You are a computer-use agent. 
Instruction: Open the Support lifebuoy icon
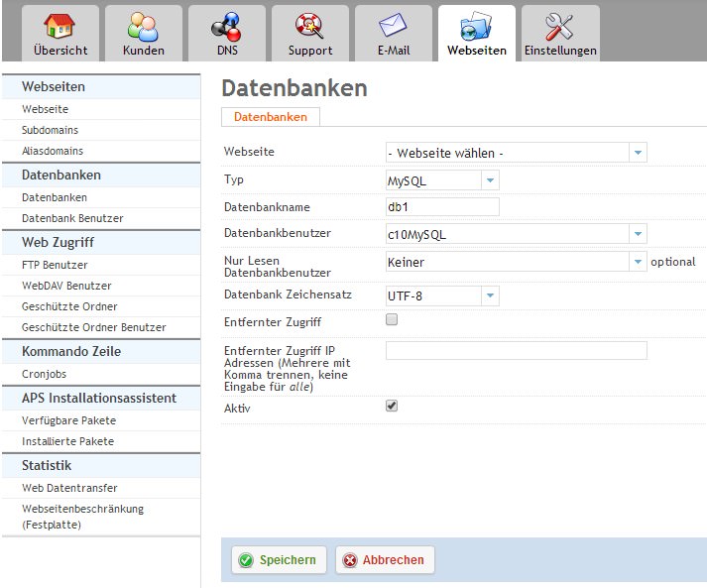tap(310, 26)
